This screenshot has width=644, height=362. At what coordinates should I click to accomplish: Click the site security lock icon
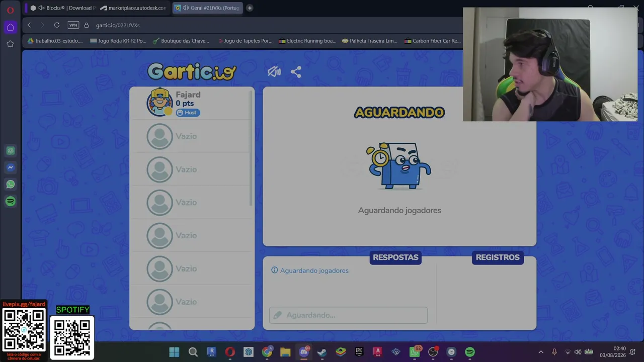(x=87, y=25)
